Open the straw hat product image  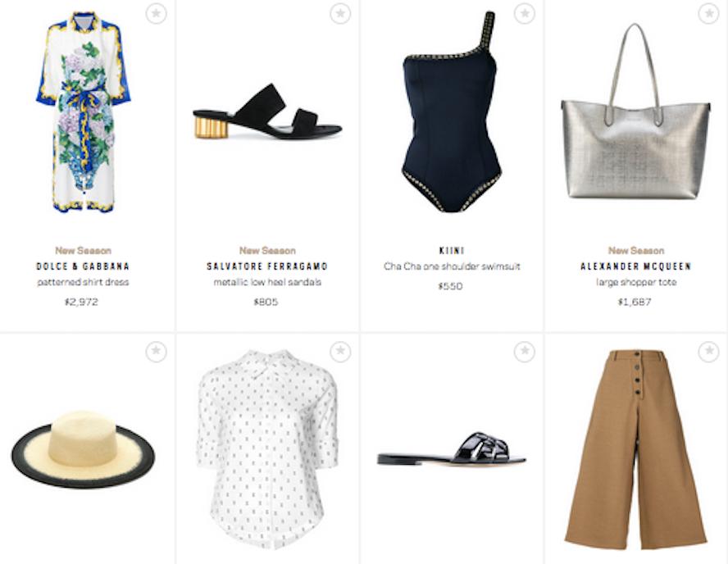point(83,449)
